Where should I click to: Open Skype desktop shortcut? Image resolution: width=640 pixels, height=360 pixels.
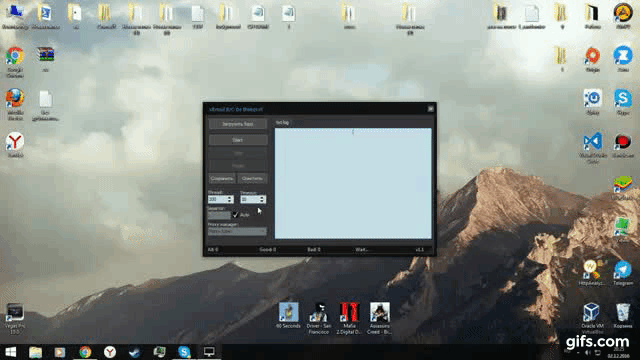623,102
